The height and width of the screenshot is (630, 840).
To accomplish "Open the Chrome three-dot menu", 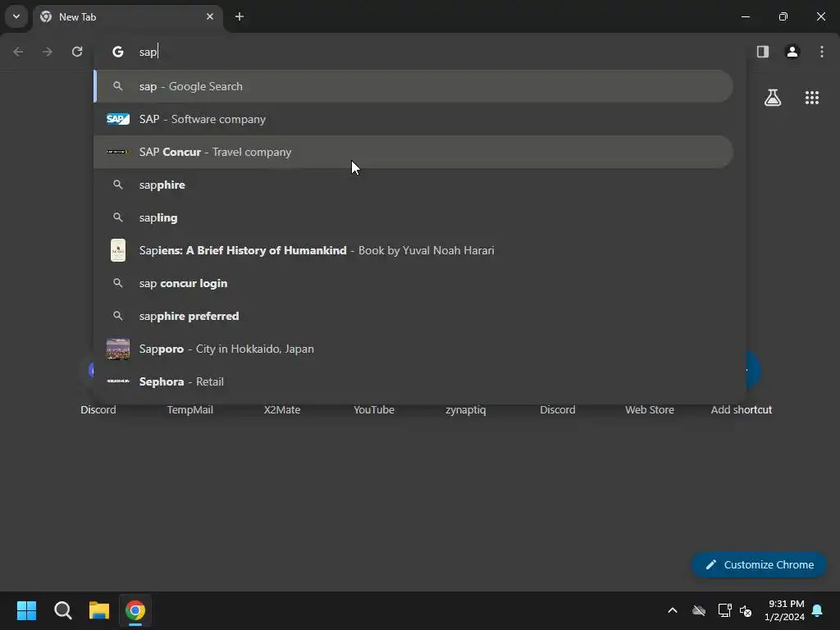I will (x=822, y=52).
